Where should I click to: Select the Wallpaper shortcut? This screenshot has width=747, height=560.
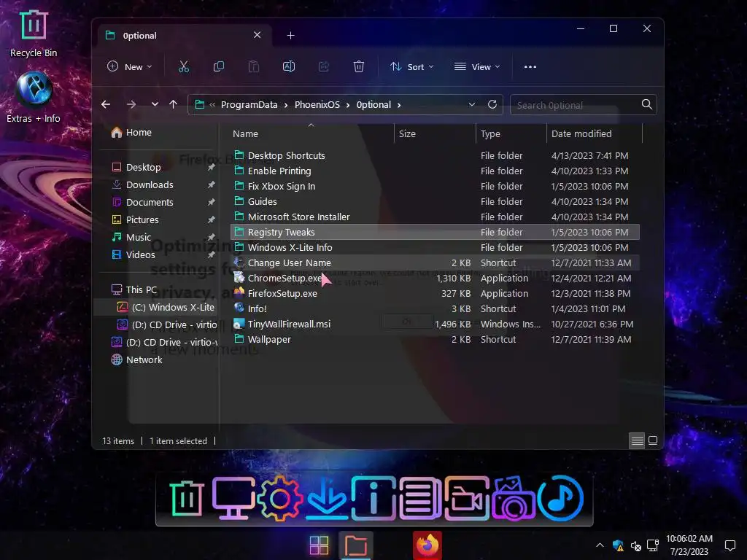[435, 340]
